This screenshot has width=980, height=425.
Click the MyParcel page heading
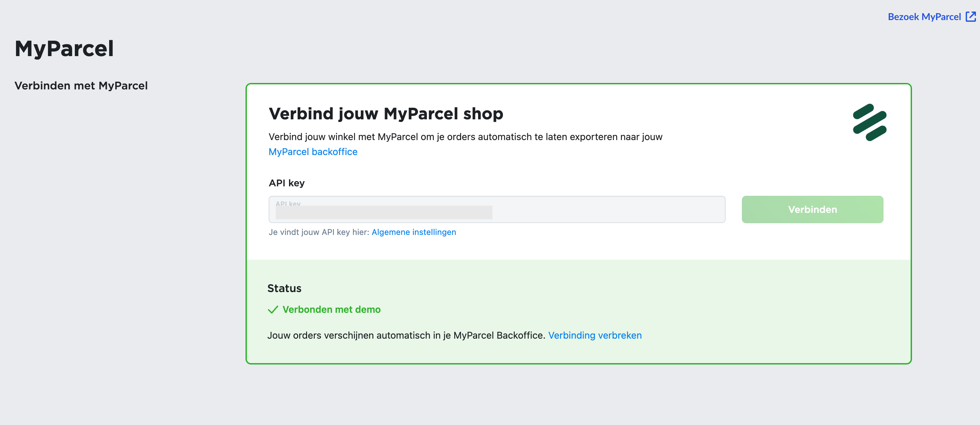64,48
